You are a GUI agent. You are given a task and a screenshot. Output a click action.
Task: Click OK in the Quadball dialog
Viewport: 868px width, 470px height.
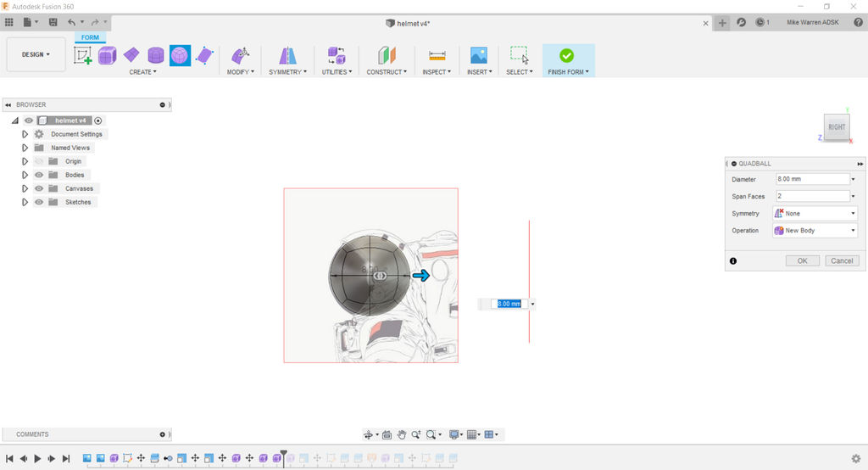(802, 260)
